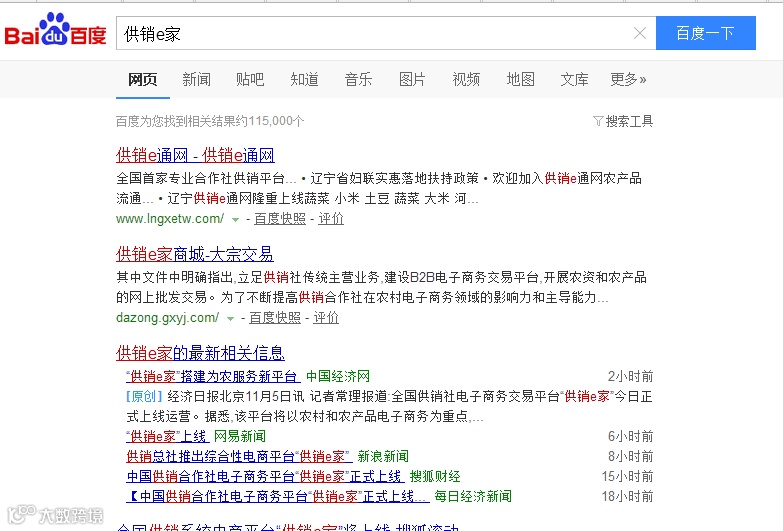This screenshot has width=783, height=531.
Task: Click the 2小时前 timestamp
Action: (x=630, y=377)
